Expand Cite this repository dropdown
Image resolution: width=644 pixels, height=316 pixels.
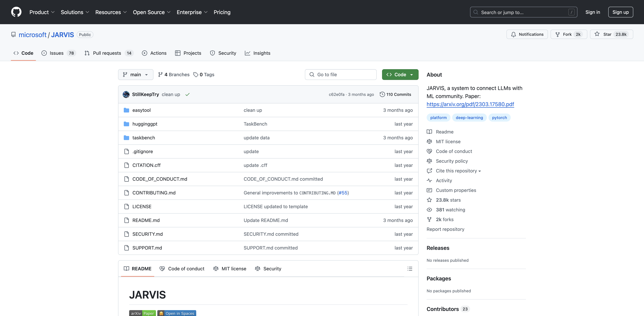[x=458, y=171]
